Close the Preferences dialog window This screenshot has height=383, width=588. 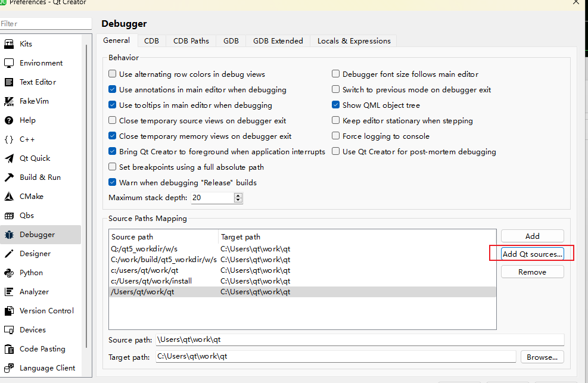(x=576, y=2)
